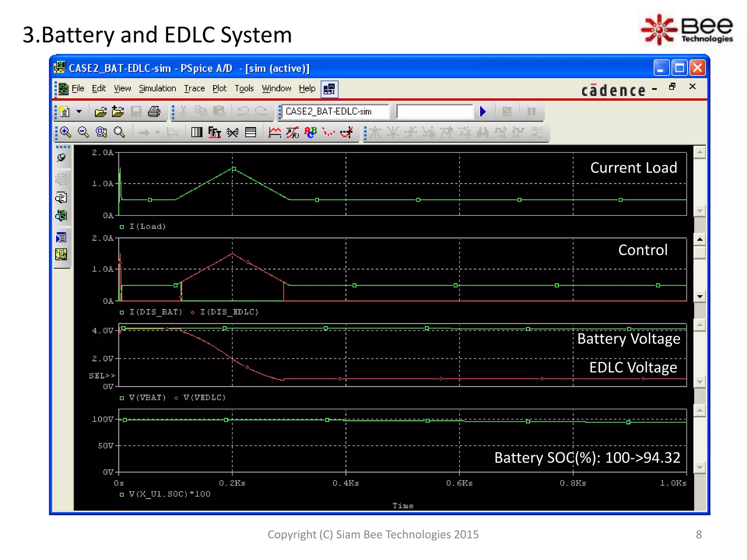Close the PSpice A/D window

[x=697, y=68]
